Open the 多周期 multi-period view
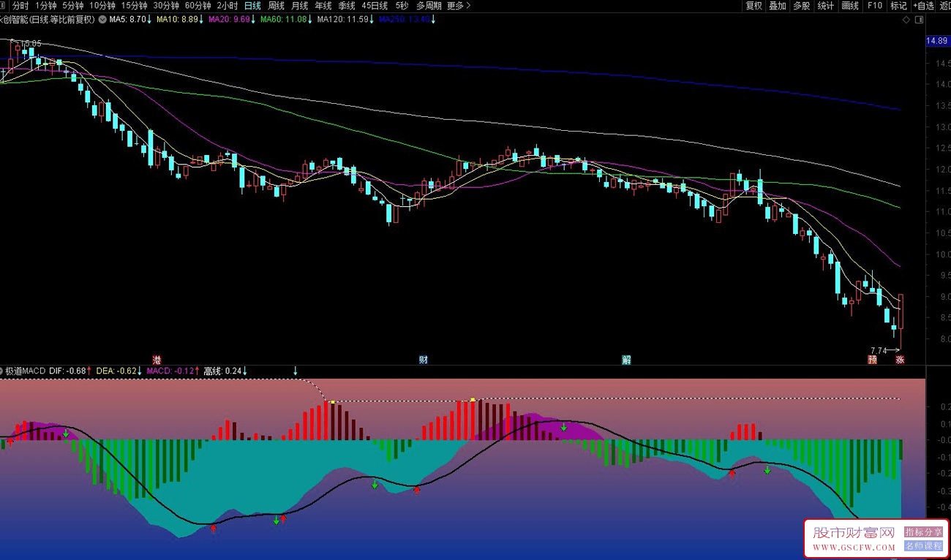This screenshot has width=951, height=560. (429, 5)
